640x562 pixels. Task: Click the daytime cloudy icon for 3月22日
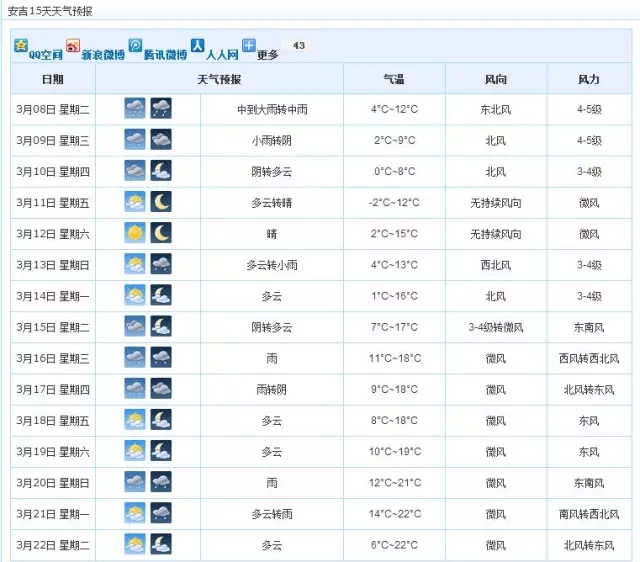tap(135, 544)
